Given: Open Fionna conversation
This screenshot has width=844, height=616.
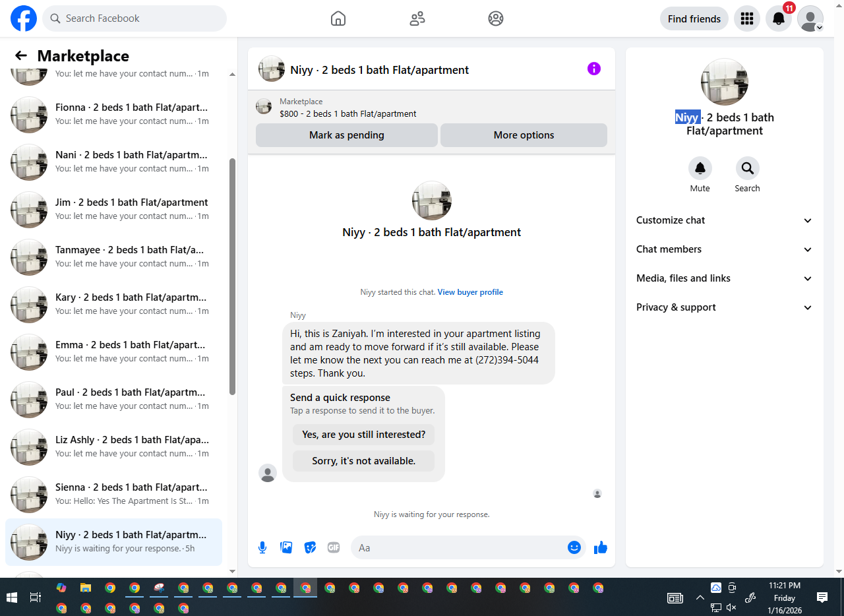Looking at the screenshot, I should pos(113,115).
